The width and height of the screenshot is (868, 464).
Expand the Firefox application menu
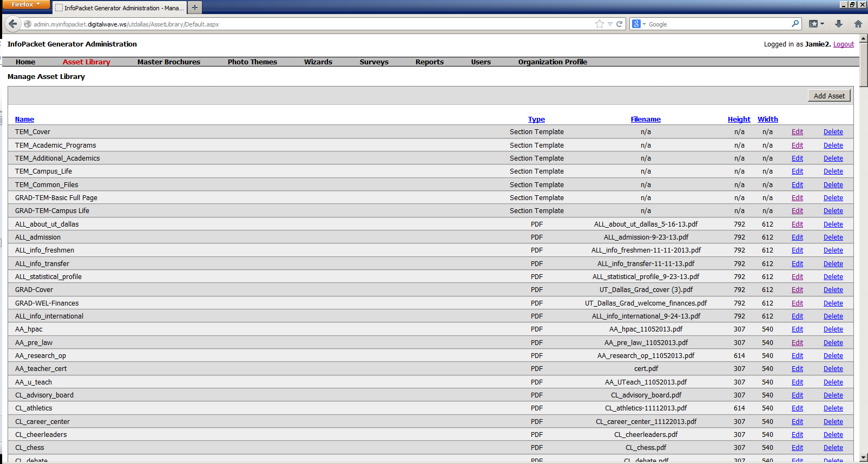pyautogui.click(x=25, y=4)
